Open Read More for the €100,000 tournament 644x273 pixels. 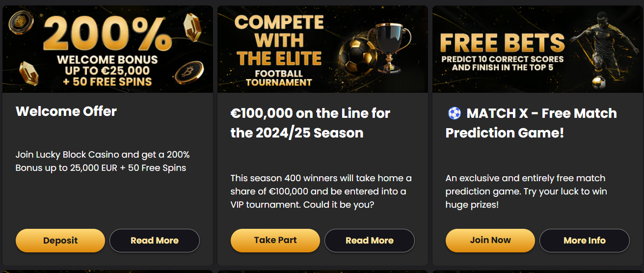click(369, 241)
